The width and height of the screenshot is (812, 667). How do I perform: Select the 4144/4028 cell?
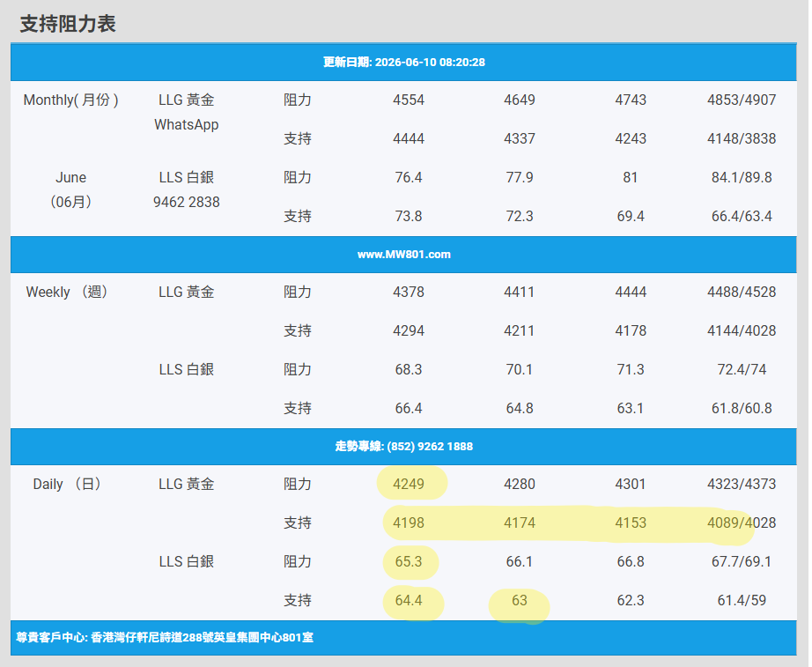(x=742, y=330)
